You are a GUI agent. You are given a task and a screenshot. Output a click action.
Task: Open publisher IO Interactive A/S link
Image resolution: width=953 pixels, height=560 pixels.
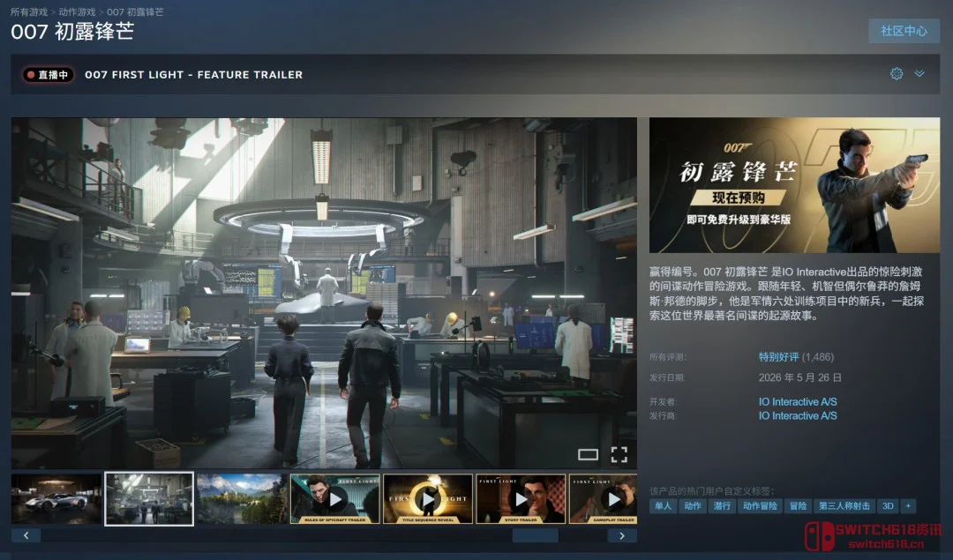(798, 416)
